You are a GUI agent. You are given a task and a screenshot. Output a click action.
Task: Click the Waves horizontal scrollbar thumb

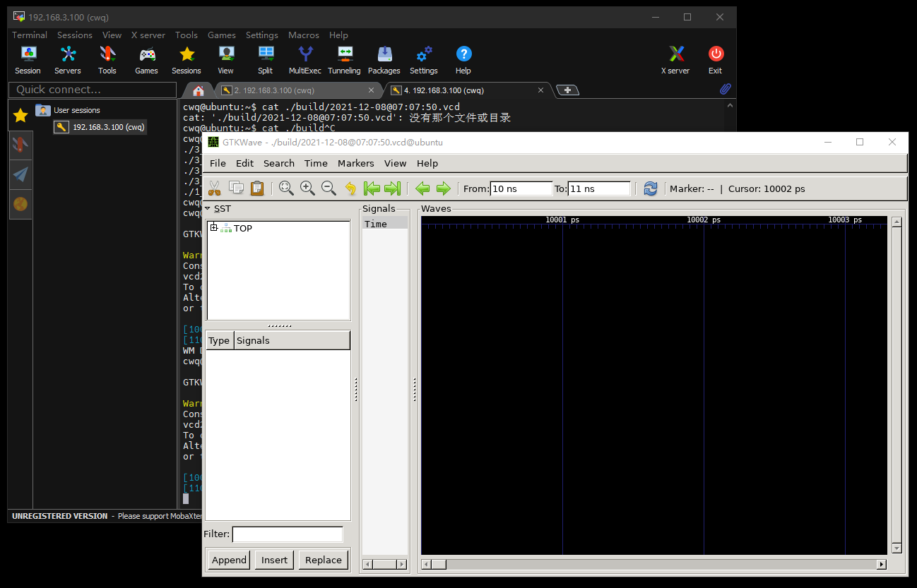[x=438, y=564]
